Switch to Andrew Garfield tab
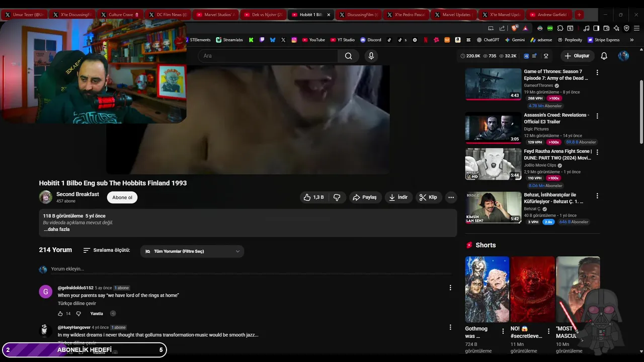Image resolution: width=644 pixels, height=362 pixels. pos(549,15)
